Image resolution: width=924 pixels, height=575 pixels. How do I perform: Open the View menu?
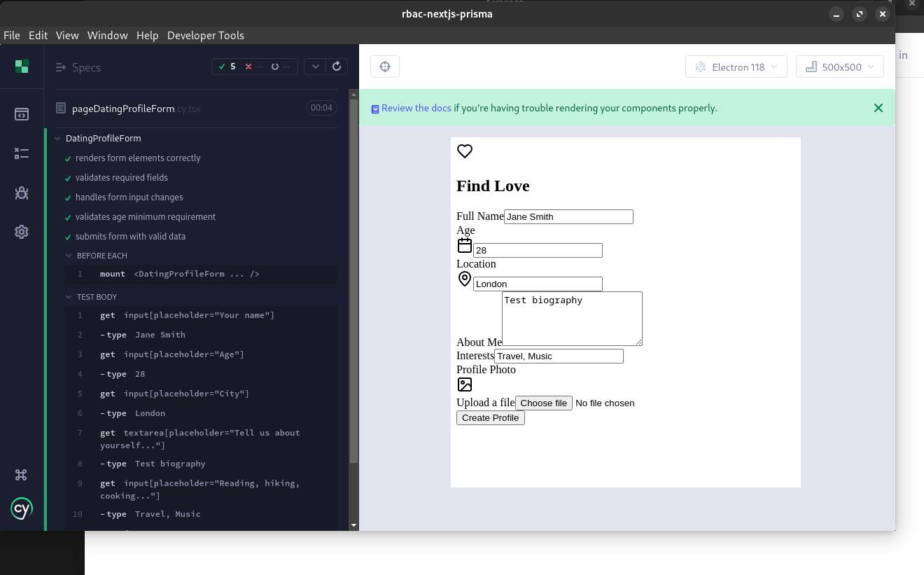point(67,35)
